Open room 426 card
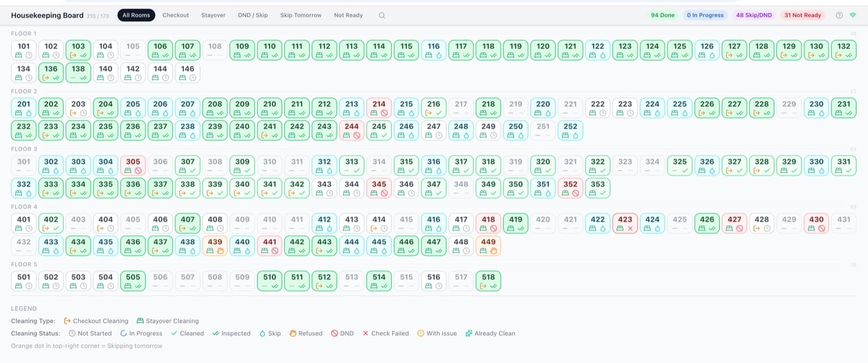This screenshot has width=868, height=363. coord(707,224)
